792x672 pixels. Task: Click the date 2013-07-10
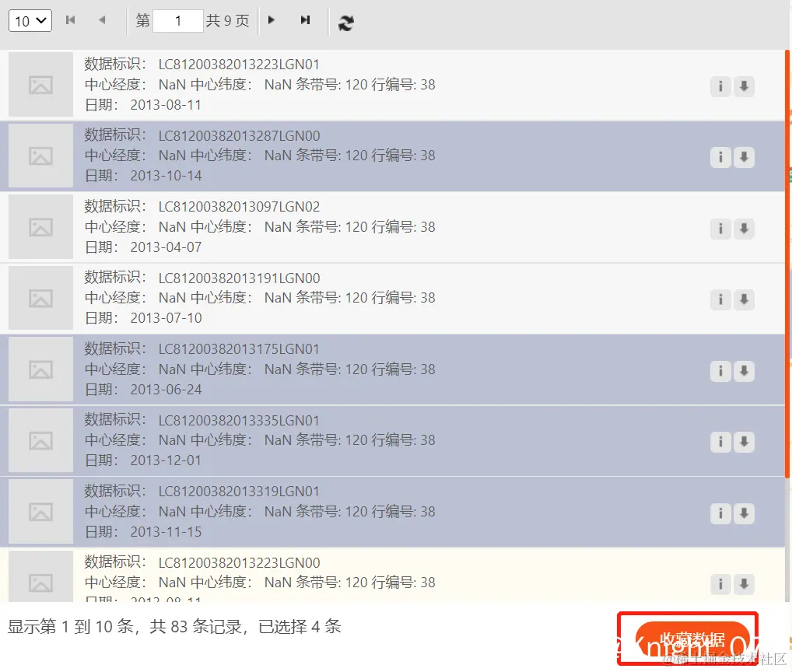point(166,318)
